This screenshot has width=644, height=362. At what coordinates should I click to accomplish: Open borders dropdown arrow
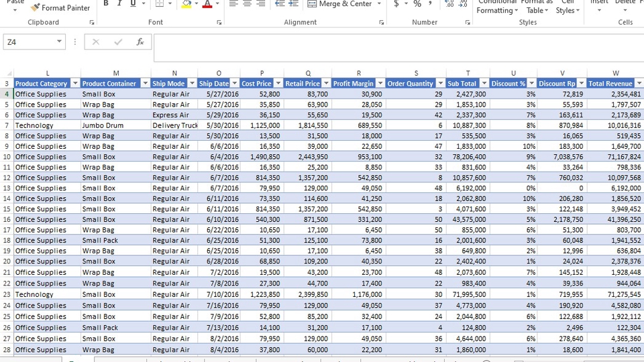pyautogui.click(x=170, y=4)
